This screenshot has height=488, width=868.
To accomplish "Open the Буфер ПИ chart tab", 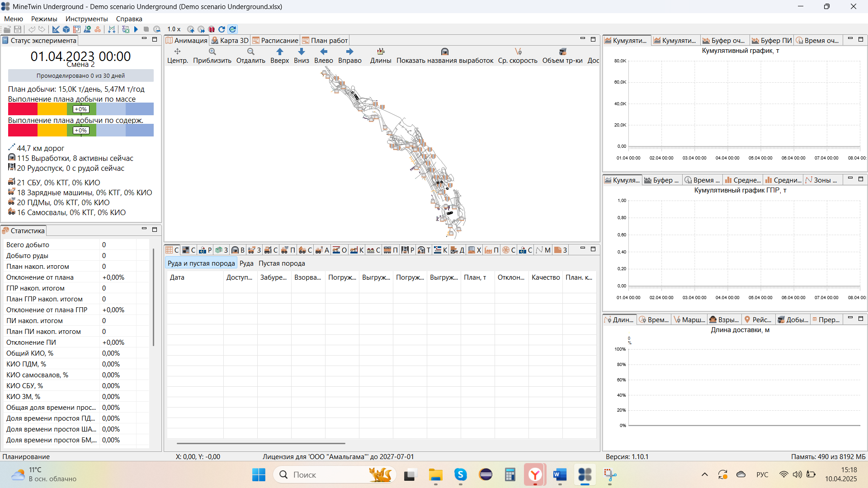I will [x=772, y=41].
